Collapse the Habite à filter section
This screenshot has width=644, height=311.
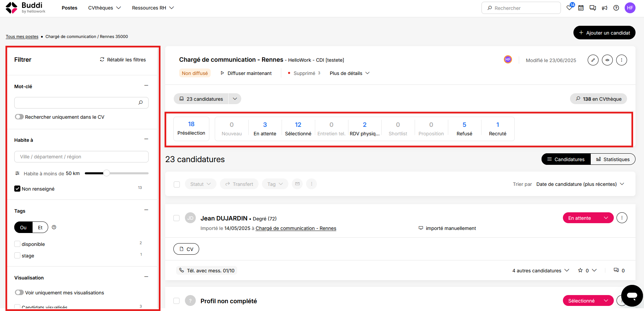(146, 139)
